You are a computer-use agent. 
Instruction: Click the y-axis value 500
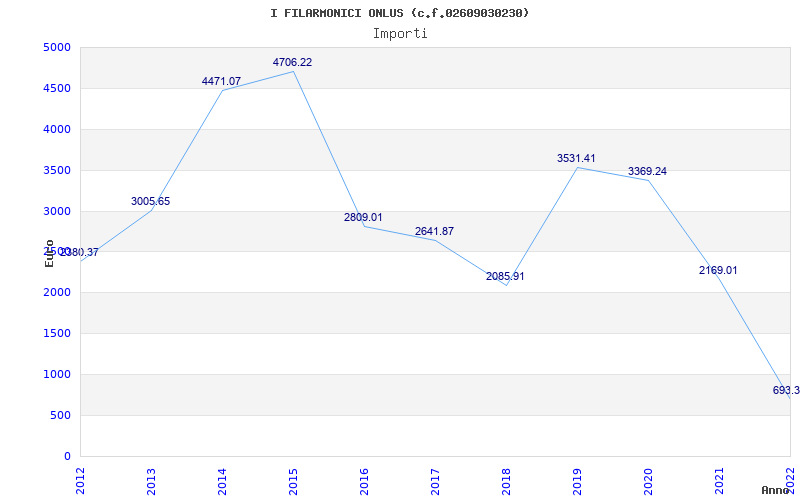[x=61, y=415]
